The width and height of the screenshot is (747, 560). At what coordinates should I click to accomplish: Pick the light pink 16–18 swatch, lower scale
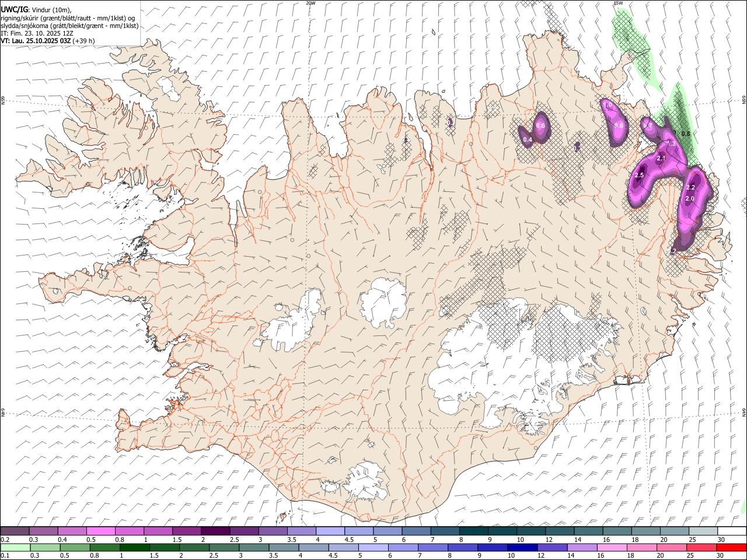(x=612, y=547)
